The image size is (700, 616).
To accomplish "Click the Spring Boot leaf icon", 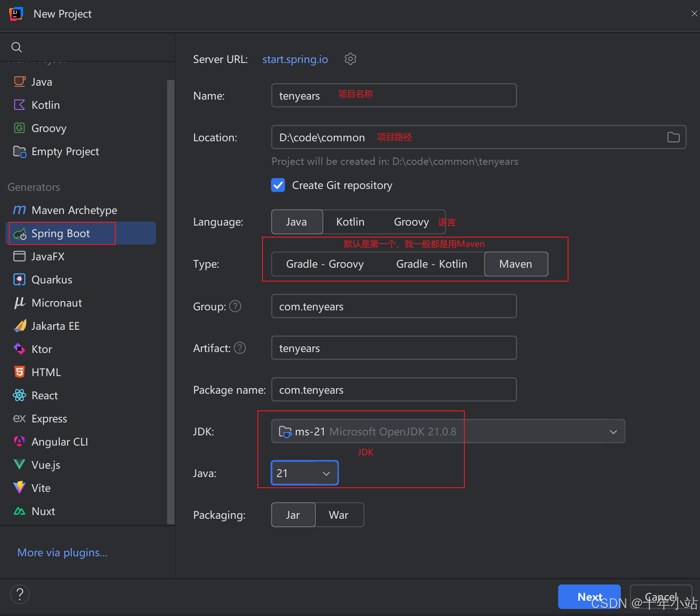I will point(20,234).
